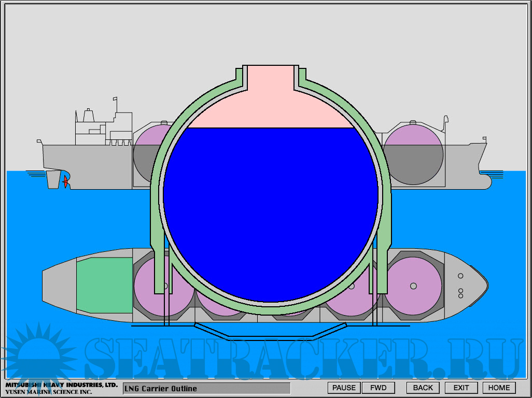Screen dimensions: 532x398
Task: Click the red propeller at the ship's stern
Action: (65, 182)
